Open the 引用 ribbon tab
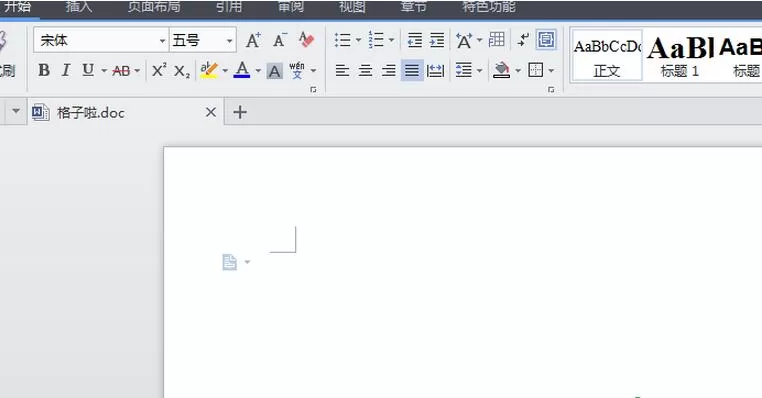 228,7
